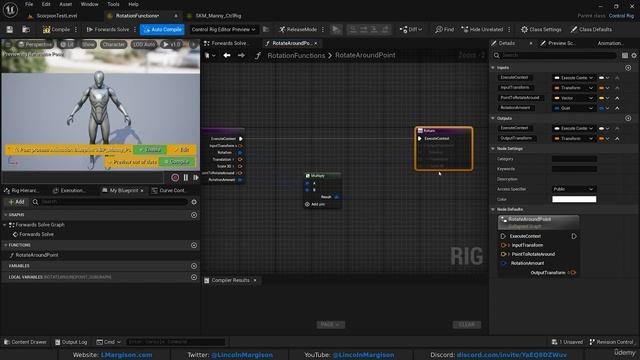Click the Find button
The height and width of the screenshot is (360, 640).
point(444,29)
